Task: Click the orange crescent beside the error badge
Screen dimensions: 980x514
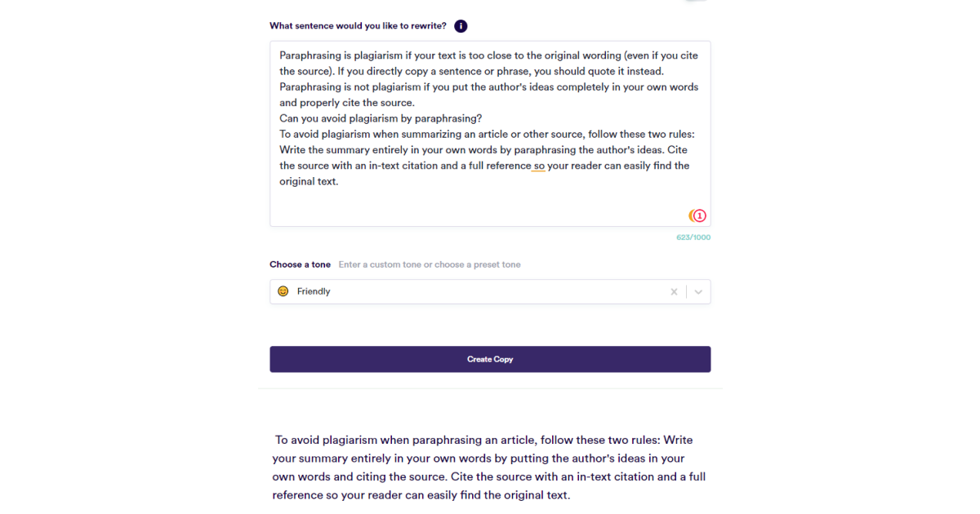Action: [691, 216]
